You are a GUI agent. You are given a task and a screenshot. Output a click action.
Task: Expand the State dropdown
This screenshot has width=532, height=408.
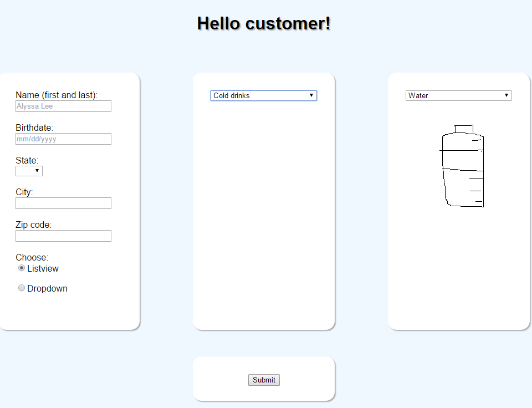coord(29,171)
